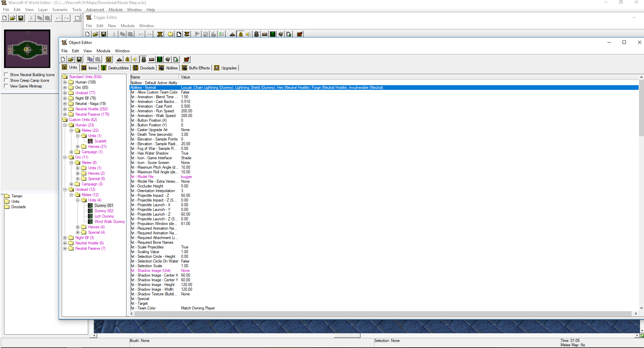Open AI Editor from the Object Editor toolbar
The image size is (644, 348).
[160, 59]
